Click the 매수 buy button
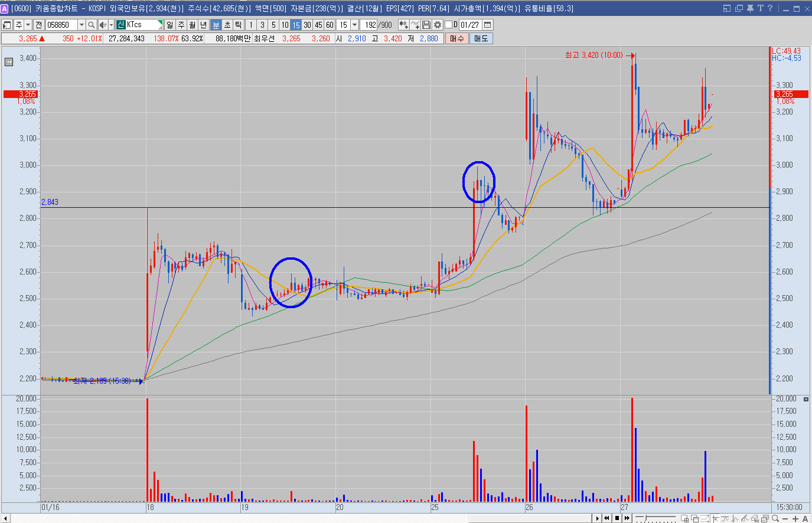 coord(456,38)
